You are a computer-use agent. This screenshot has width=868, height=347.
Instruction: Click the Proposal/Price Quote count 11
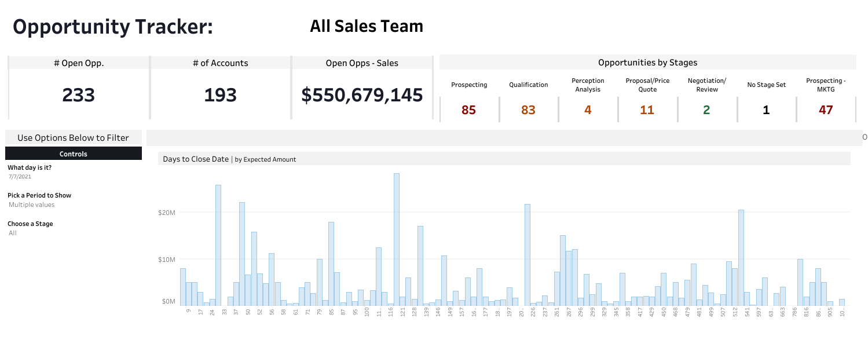point(647,109)
